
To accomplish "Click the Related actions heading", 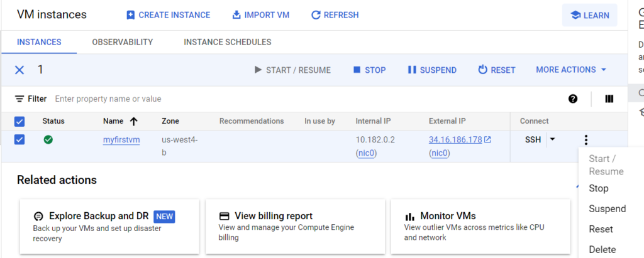I will tap(57, 180).
